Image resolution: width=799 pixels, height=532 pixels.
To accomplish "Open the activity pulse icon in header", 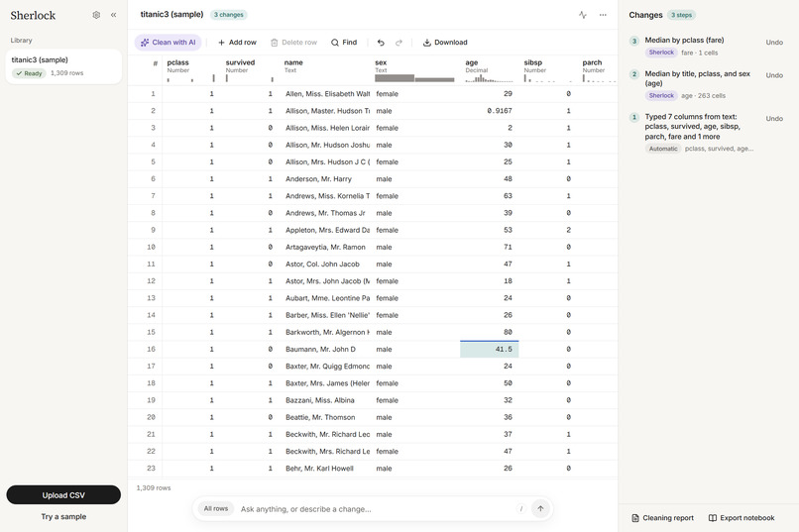I will (583, 15).
